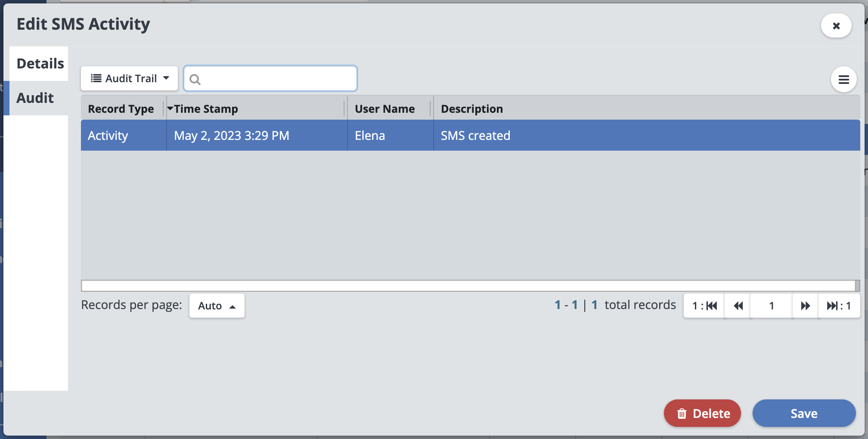
Task: Click the trash icon on Delete button
Action: coord(682,414)
